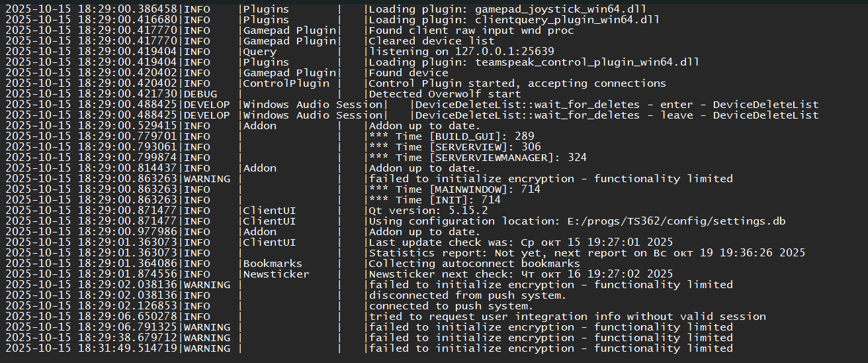Screen dimensions: 868x363
Task: Select the '[SERVERVIEWMANAGER]: 324' timing entry
Action: [x=478, y=158]
